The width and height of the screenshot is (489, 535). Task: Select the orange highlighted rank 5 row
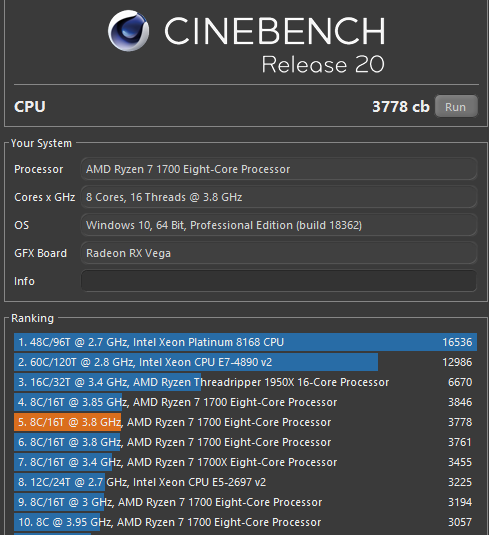(245, 422)
